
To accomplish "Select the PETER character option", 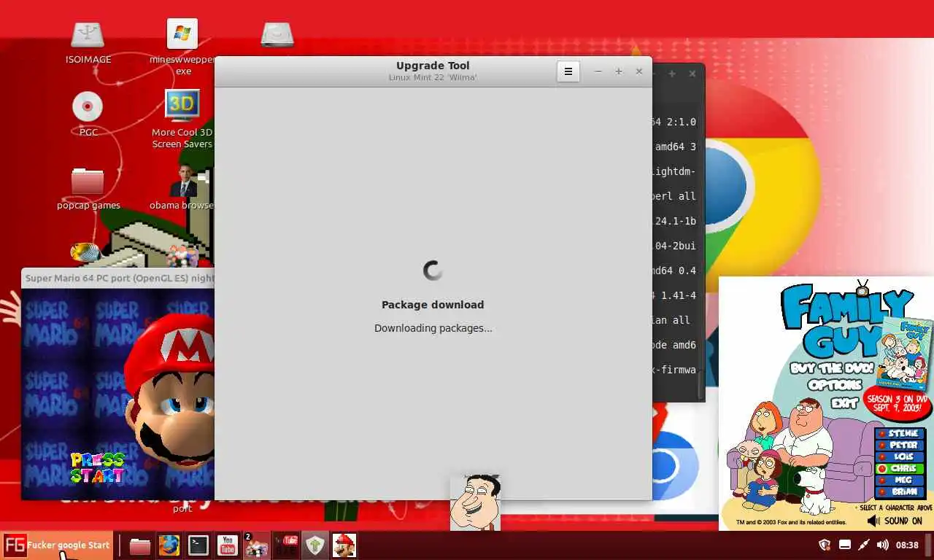I will [x=900, y=445].
